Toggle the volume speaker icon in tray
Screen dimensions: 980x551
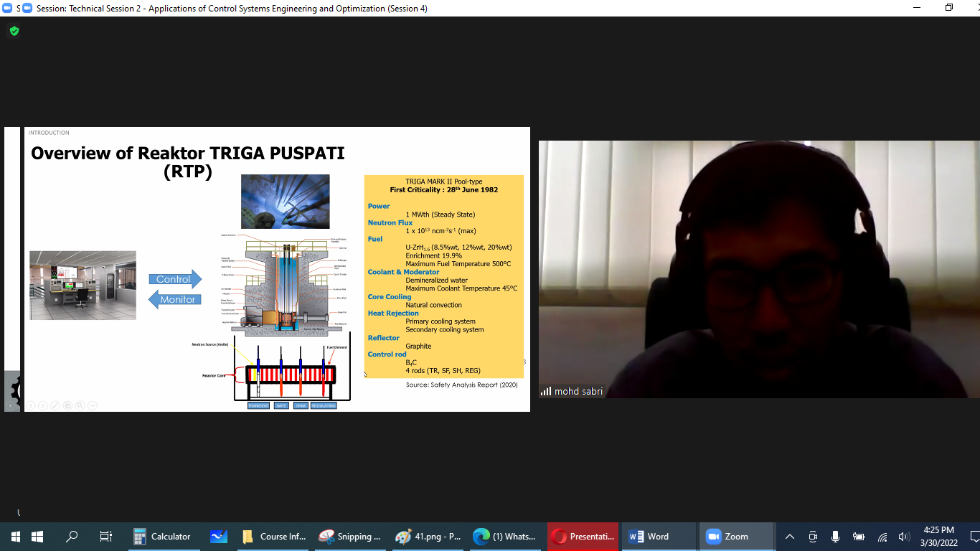click(x=904, y=537)
